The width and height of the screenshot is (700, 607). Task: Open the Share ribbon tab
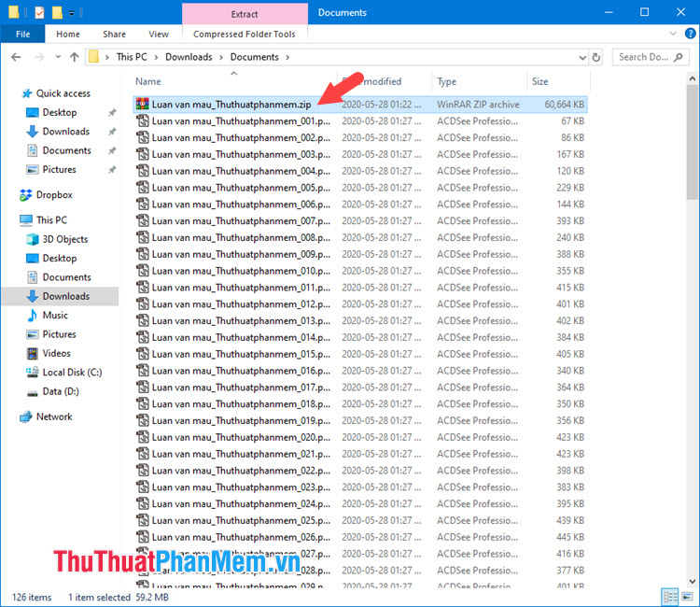tap(114, 34)
